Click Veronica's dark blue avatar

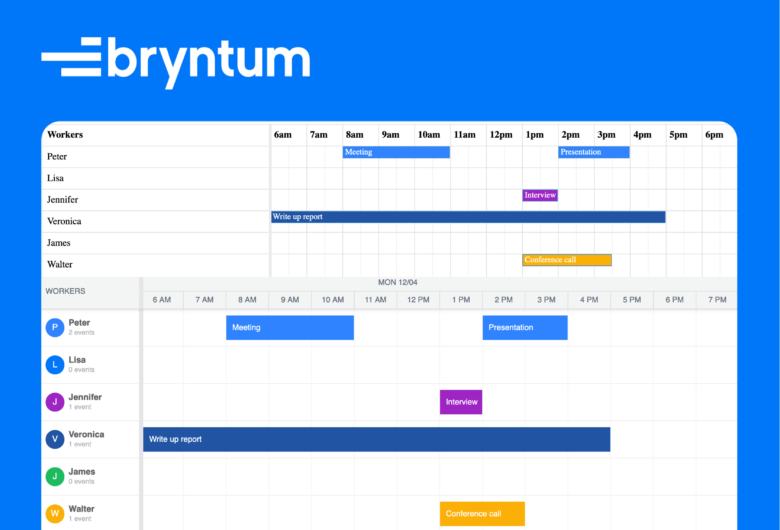click(x=55, y=439)
